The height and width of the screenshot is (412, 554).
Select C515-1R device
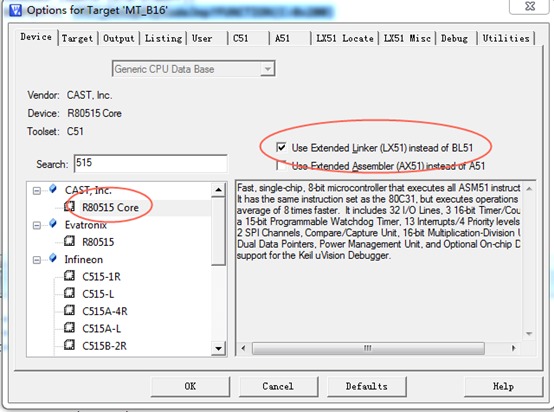click(x=101, y=277)
